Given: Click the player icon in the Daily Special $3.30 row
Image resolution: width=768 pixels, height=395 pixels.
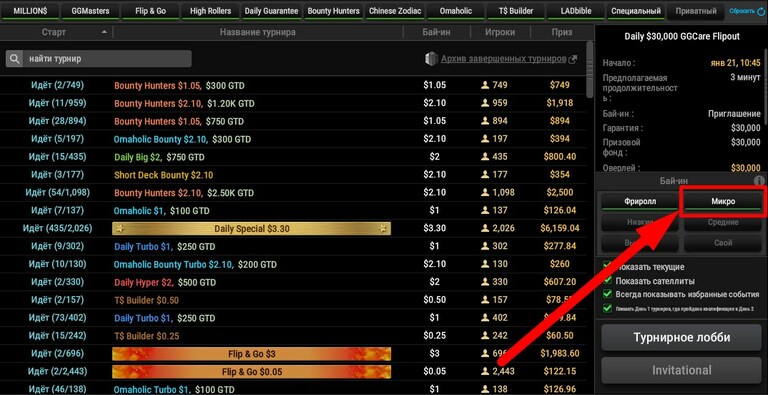Looking at the screenshot, I should coord(485,228).
